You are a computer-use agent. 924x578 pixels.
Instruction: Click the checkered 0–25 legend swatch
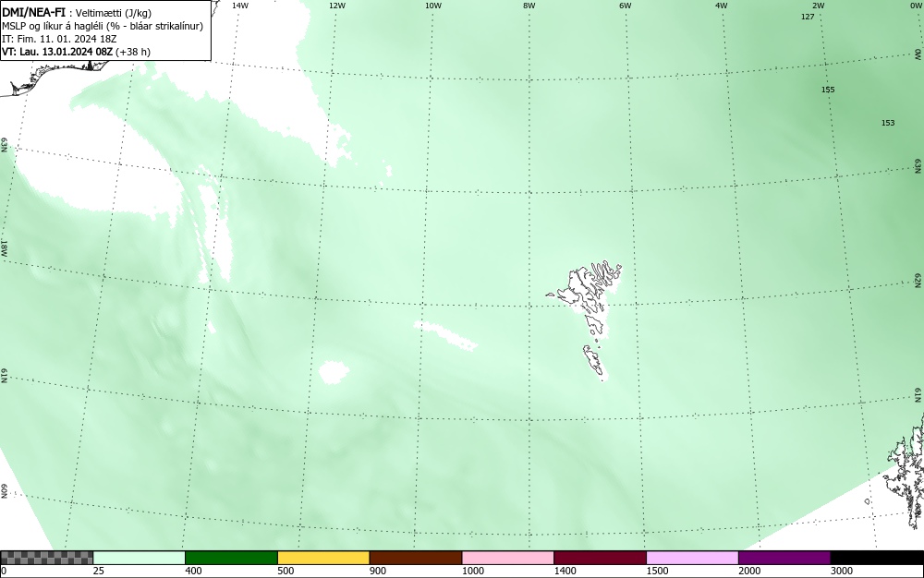(x=46, y=558)
